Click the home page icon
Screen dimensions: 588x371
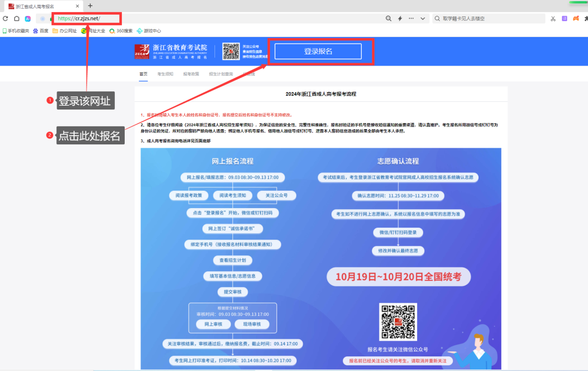coord(16,19)
